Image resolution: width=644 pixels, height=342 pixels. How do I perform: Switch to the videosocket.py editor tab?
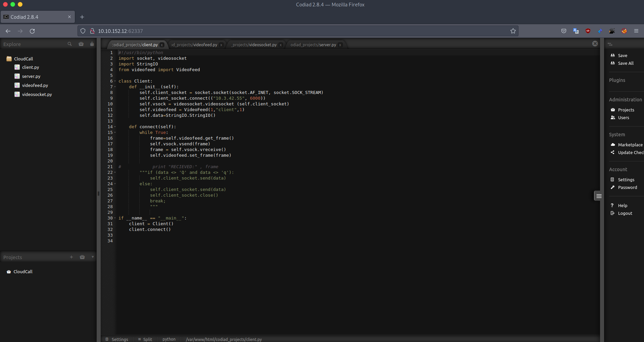coord(254,45)
